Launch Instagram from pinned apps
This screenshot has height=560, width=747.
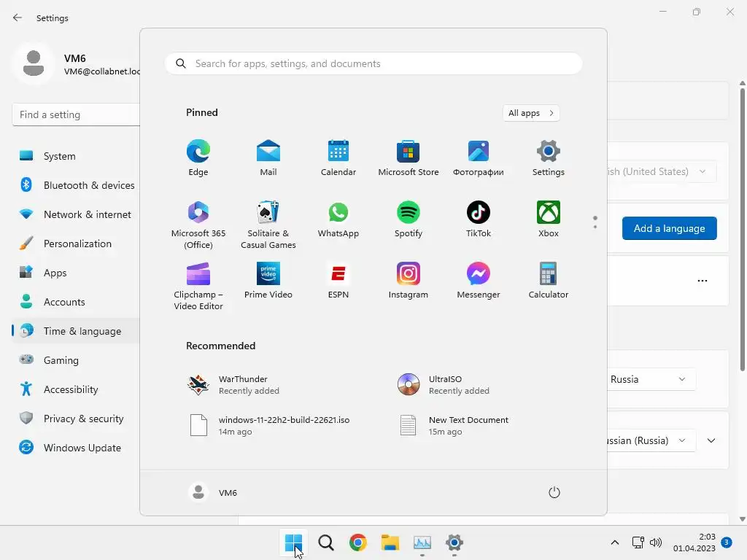[409, 281]
